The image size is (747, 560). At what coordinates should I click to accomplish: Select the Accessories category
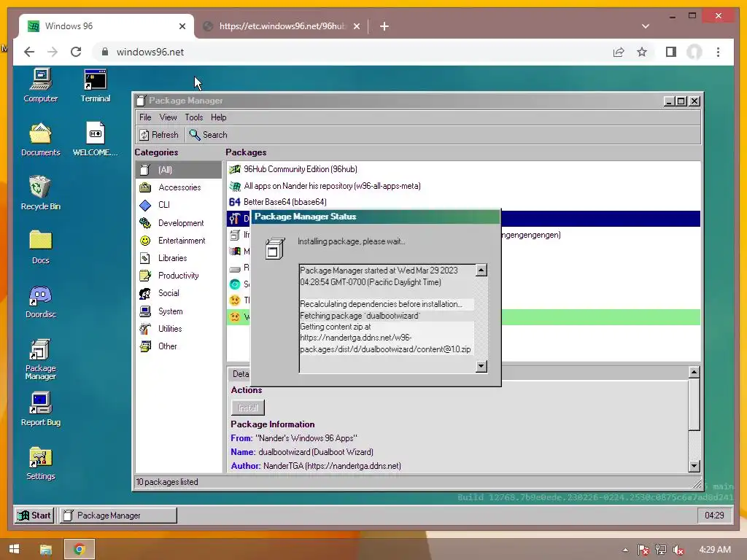coord(179,187)
